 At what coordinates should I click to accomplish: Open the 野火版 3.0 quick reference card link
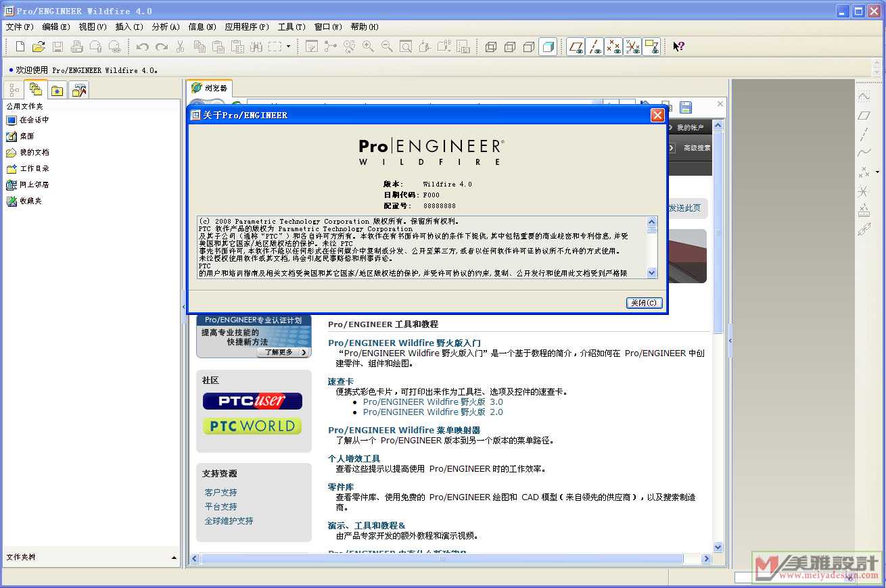[x=433, y=401]
